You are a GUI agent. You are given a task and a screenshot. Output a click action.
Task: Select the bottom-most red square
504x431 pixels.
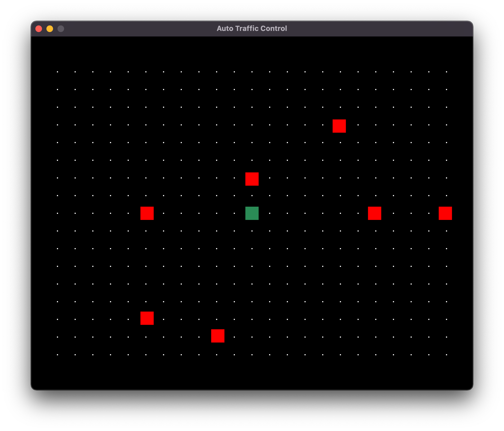218,336
